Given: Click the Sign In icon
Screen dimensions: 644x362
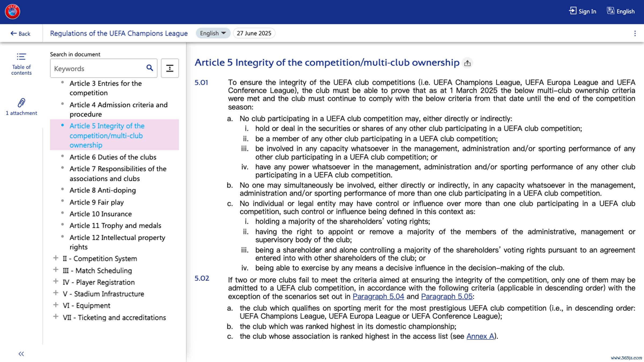Looking at the screenshot, I should click(x=573, y=11).
